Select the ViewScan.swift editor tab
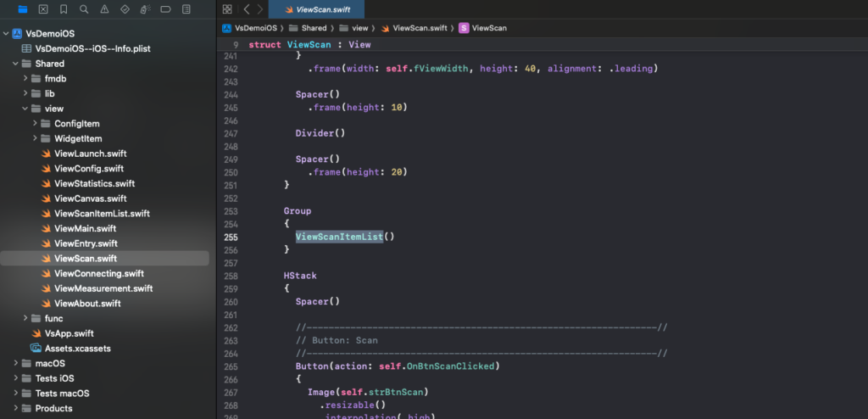This screenshot has height=419, width=868. [x=316, y=9]
